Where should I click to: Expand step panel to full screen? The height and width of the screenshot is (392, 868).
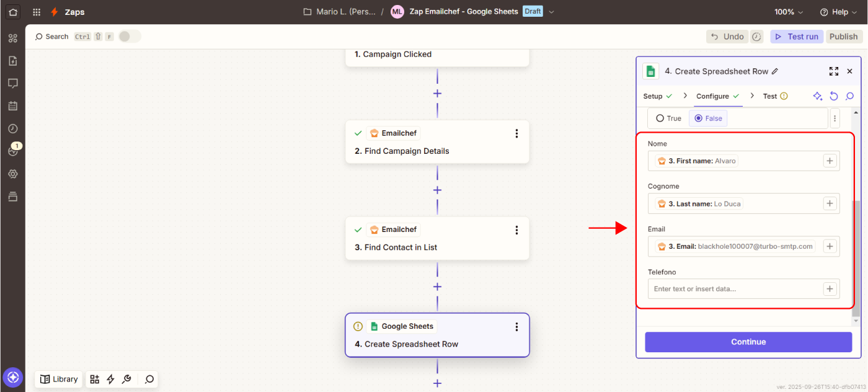click(833, 71)
